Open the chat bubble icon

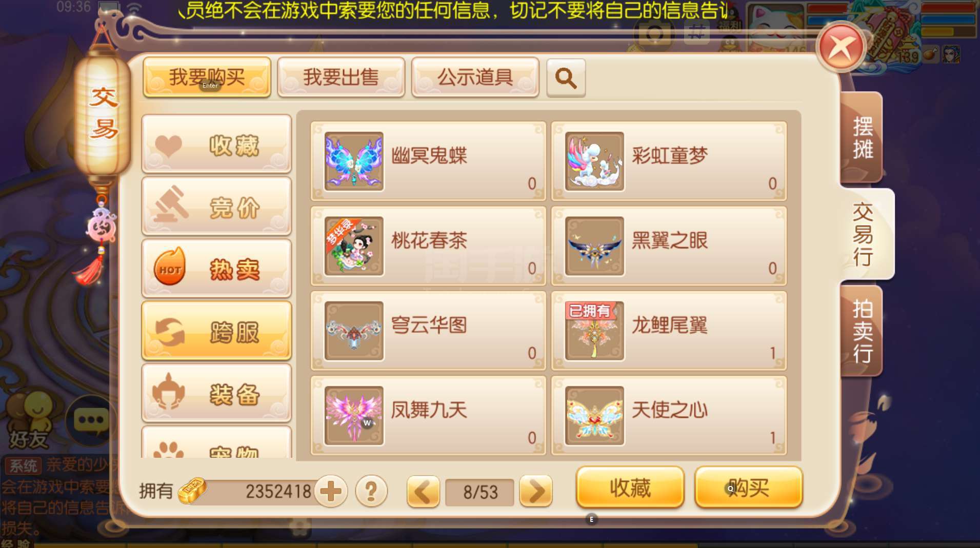point(91,420)
